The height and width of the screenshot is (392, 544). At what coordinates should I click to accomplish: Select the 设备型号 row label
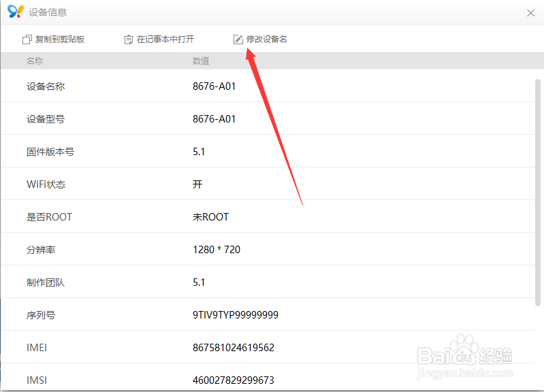tap(46, 119)
